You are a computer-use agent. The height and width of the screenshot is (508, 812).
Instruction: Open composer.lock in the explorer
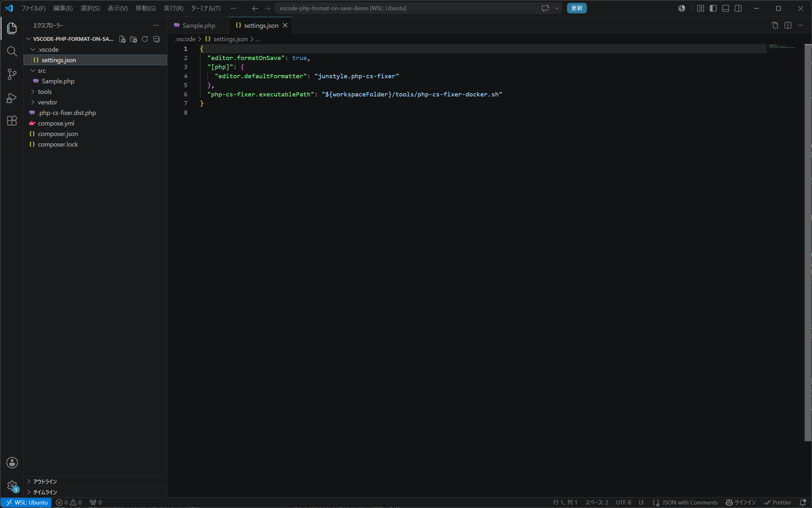(x=96, y=144)
